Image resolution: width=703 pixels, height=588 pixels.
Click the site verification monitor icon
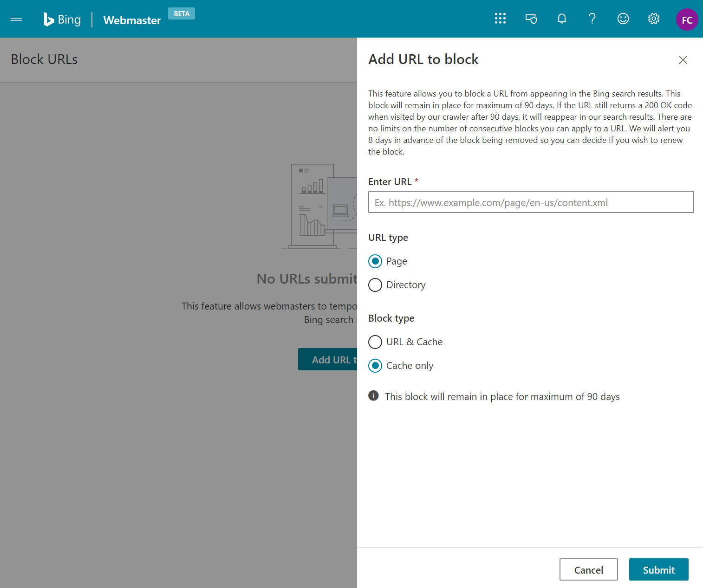point(531,19)
